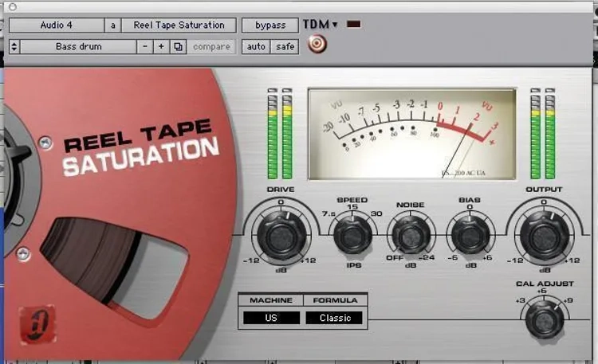Toggle the compare button
Image resolution: width=598 pixels, height=364 pixels.
[x=211, y=47]
